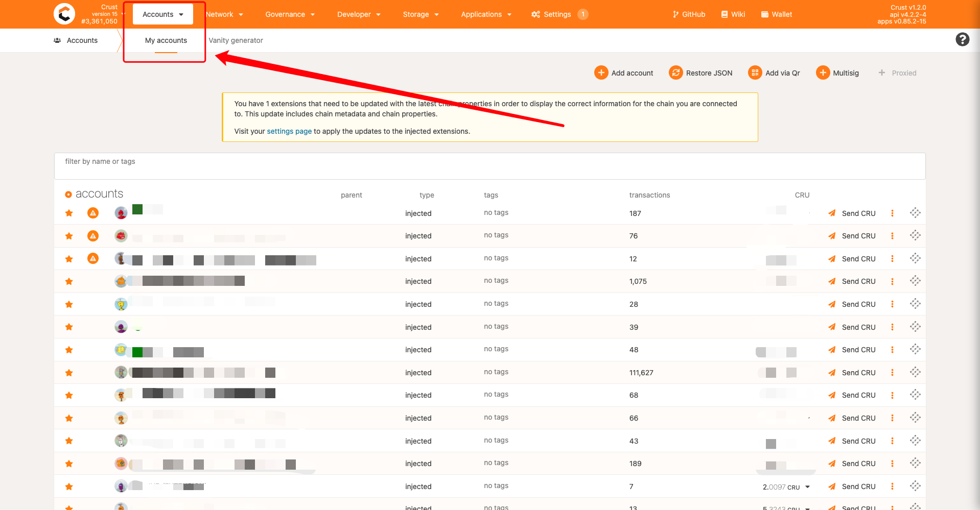980x510 pixels.
Task: Click account identicon in 28 transactions row
Action: [121, 304]
